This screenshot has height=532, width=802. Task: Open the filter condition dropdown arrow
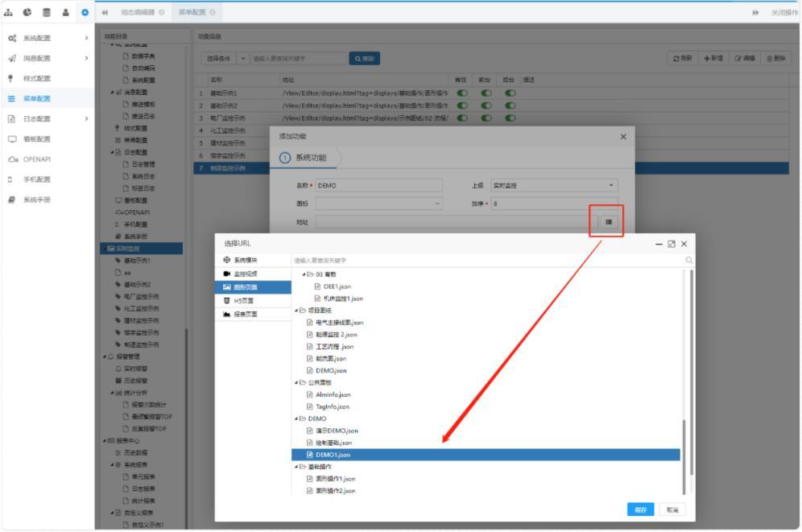coord(243,58)
